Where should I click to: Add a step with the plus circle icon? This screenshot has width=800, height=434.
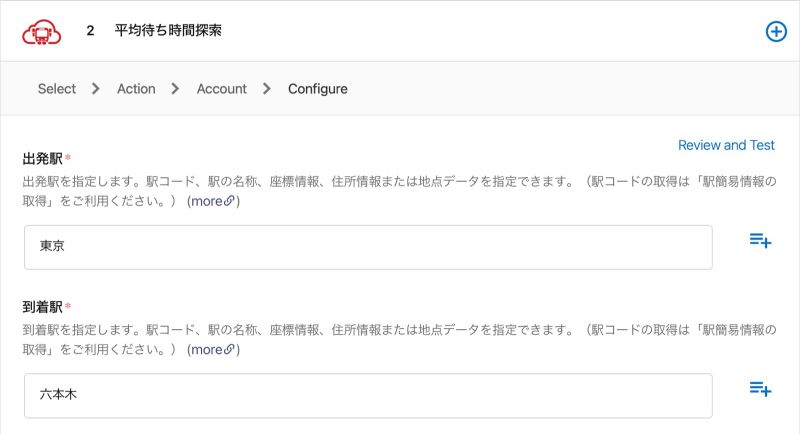pyautogui.click(x=776, y=32)
